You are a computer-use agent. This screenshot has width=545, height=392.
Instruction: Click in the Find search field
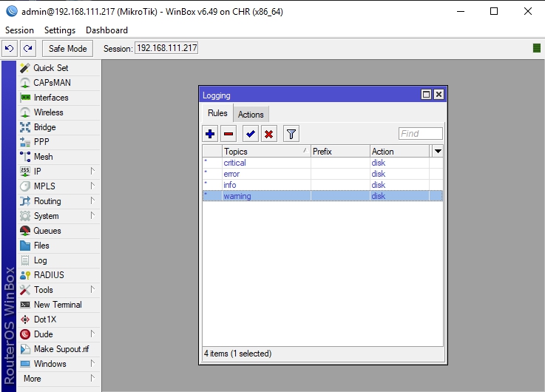click(x=421, y=133)
